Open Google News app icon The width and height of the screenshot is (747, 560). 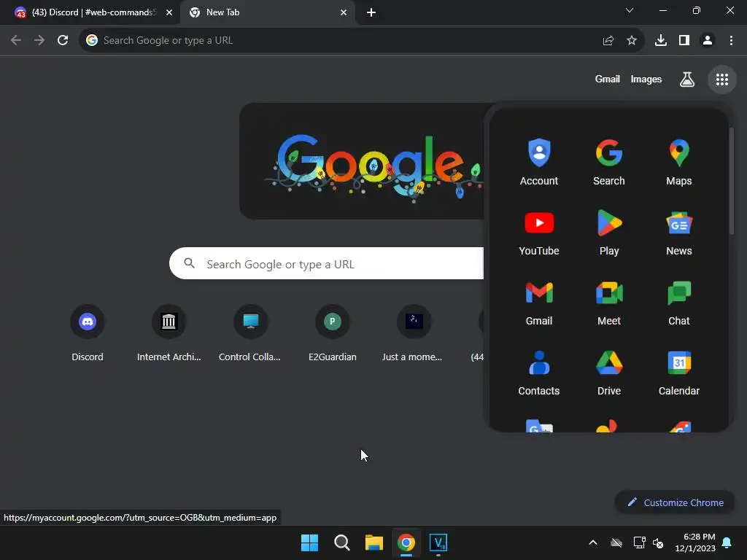pyautogui.click(x=679, y=232)
